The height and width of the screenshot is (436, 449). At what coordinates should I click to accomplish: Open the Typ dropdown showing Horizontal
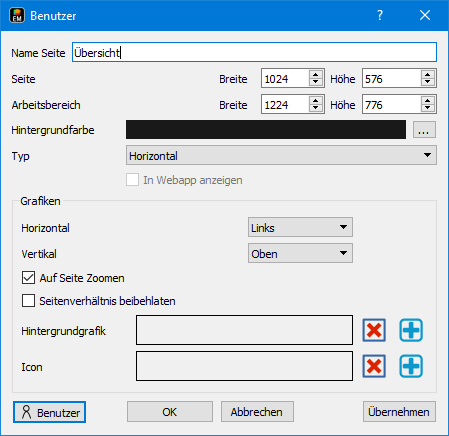[281, 155]
